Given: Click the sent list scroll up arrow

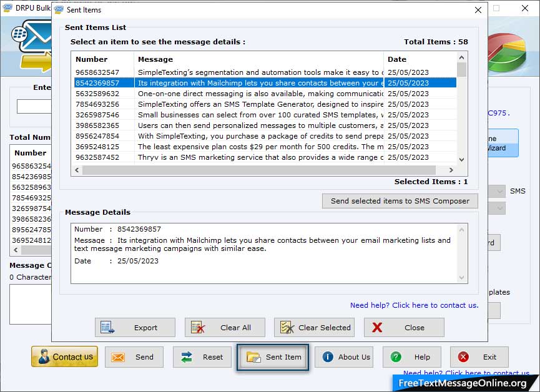Looking at the screenshot, I should [x=461, y=57].
